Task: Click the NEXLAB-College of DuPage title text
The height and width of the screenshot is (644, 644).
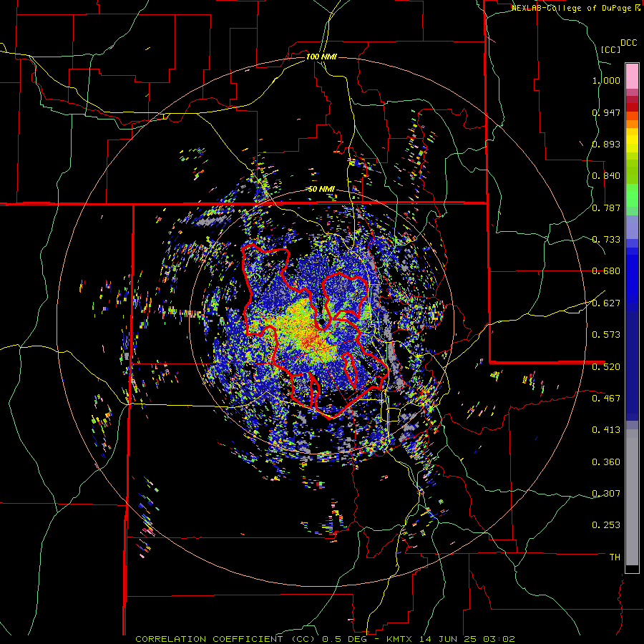Action: click(571, 8)
